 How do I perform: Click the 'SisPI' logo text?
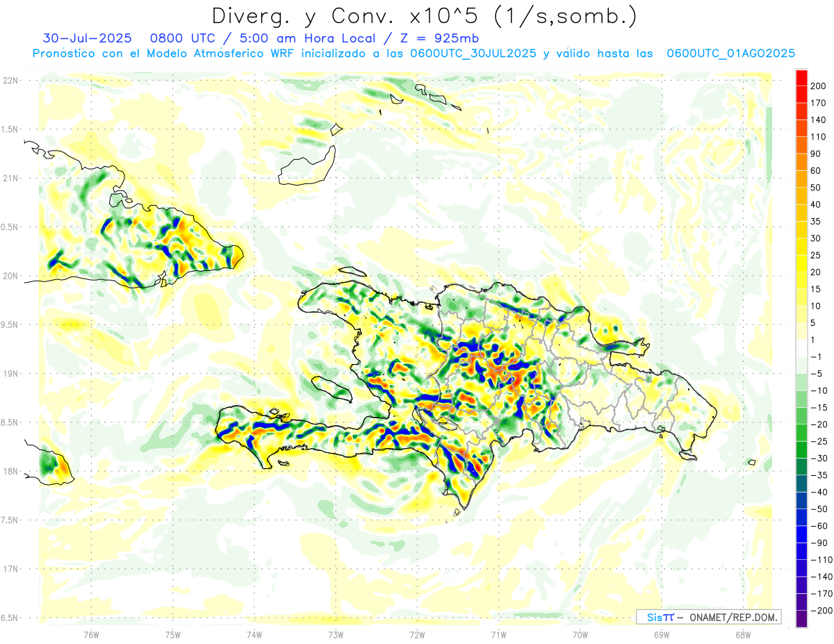pos(660,617)
